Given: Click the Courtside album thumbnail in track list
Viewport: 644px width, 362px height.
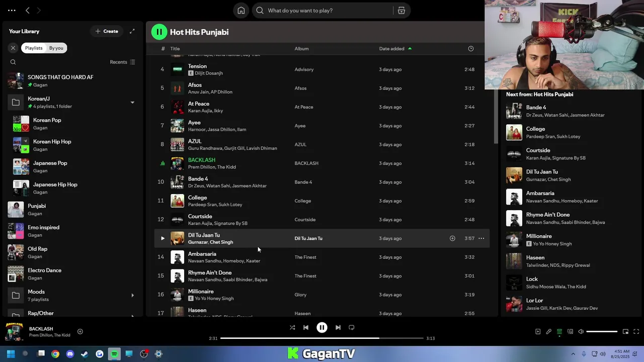Looking at the screenshot, I should tap(177, 220).
